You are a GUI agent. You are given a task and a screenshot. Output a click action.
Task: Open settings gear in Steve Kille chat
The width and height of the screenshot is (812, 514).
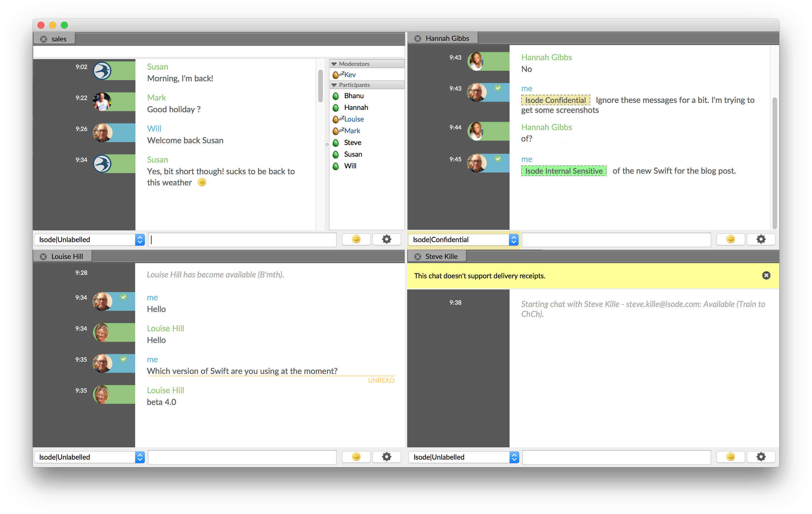tap(761, 457)
